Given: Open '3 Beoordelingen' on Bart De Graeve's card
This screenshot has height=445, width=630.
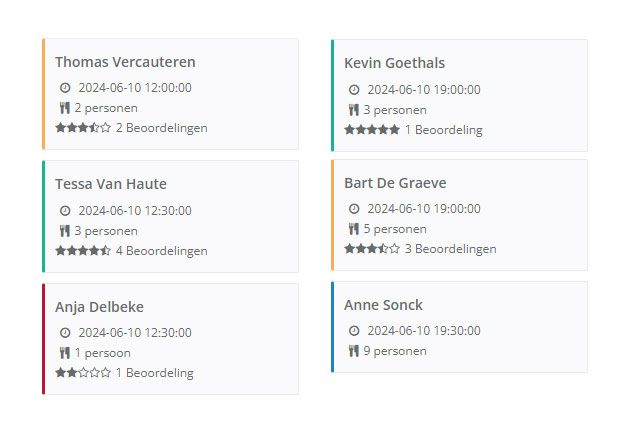Looking at the screenshot, I should tap(450, 249).
